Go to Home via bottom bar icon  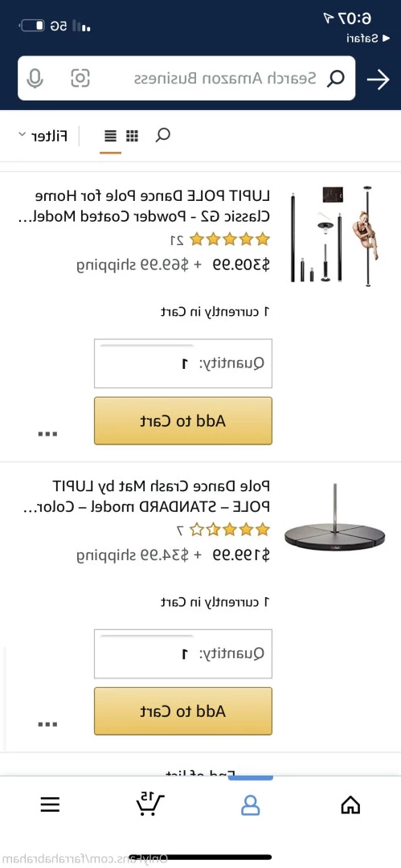pyautogui.click(x=350, y=805)
